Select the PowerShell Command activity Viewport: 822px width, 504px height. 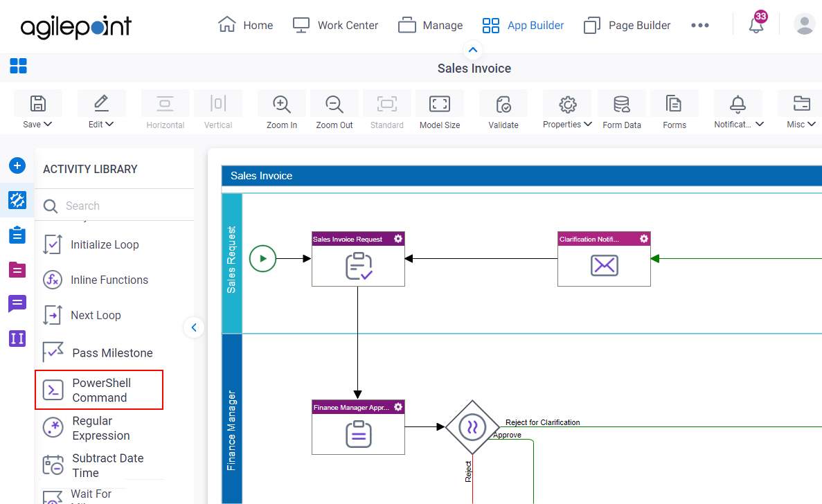pyautogui.click(x=99, y=390)
